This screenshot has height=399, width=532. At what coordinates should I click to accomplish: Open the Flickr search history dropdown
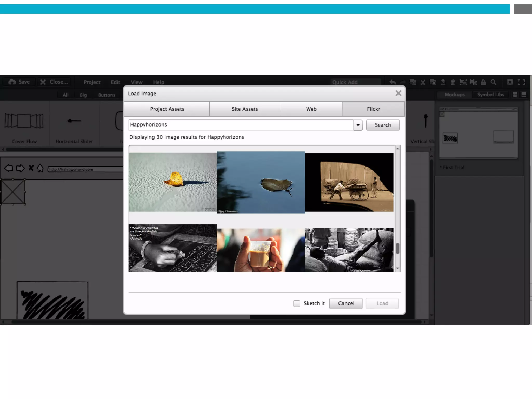point(358,125)
